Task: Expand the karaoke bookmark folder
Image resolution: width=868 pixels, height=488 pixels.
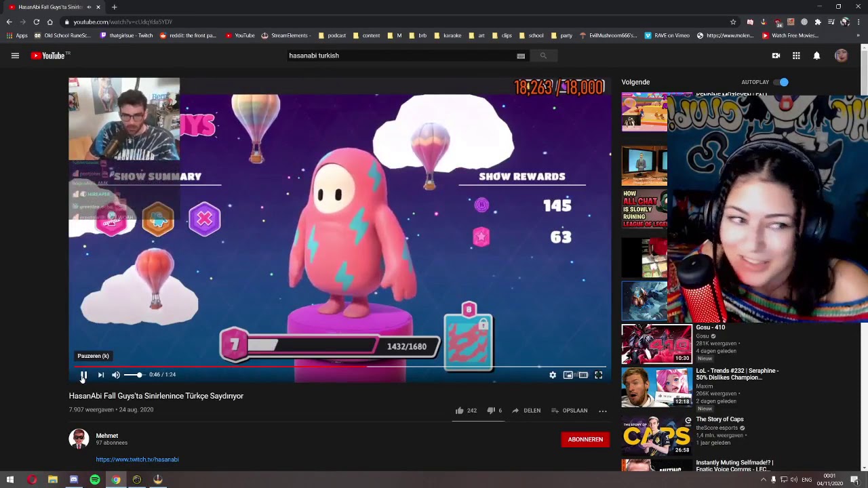Action: (448, 35)
